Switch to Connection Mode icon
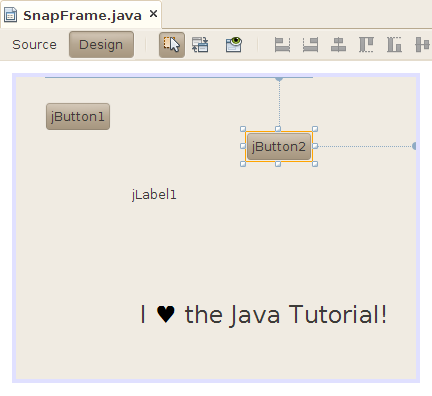432x396 pixels. [200, 45]
